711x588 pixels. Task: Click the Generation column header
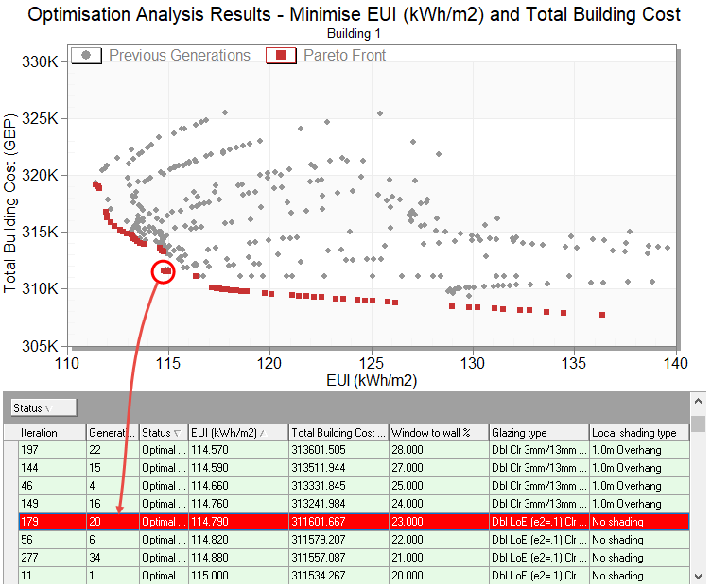coord(112,432)
